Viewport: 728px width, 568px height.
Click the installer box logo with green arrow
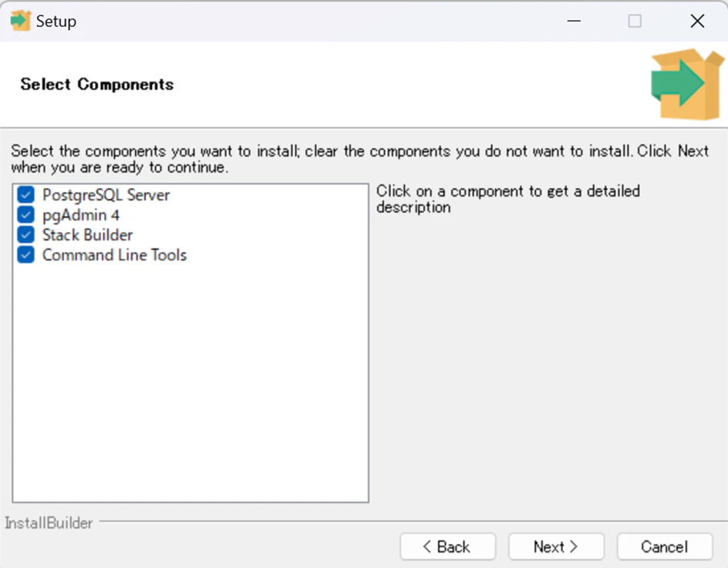(687, 84)
